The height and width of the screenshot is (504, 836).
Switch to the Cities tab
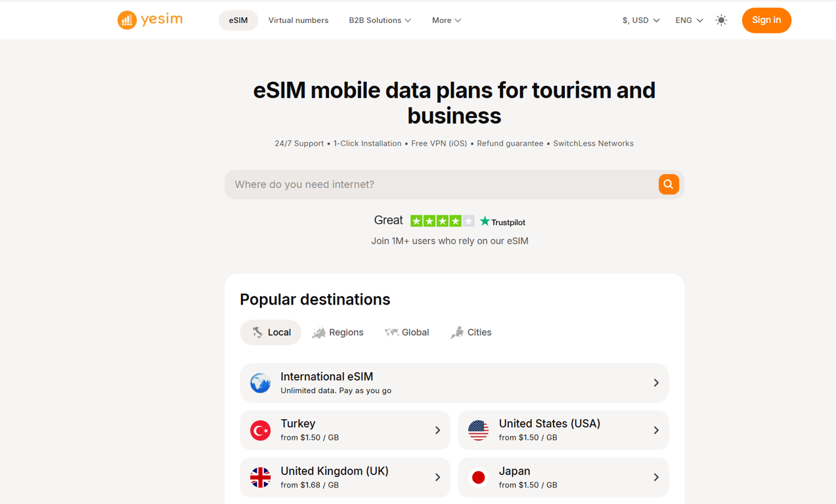472,333
